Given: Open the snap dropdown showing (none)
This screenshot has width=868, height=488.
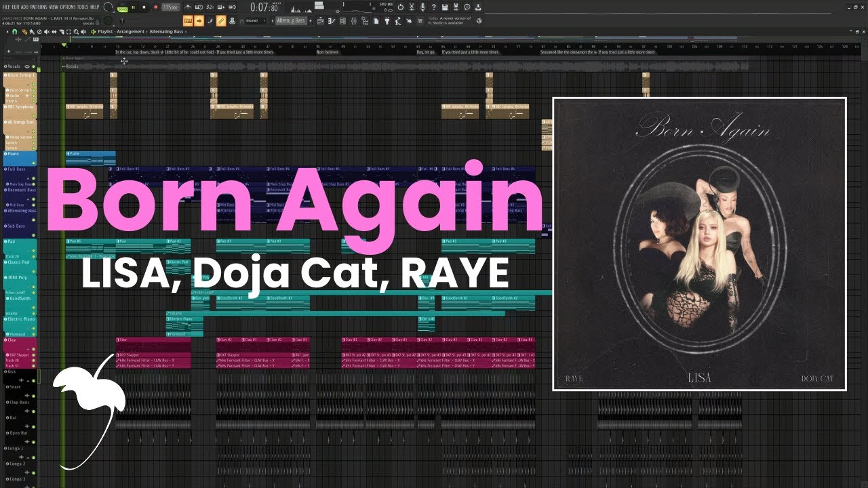Looking at the screenshot, I should (255, 21).
